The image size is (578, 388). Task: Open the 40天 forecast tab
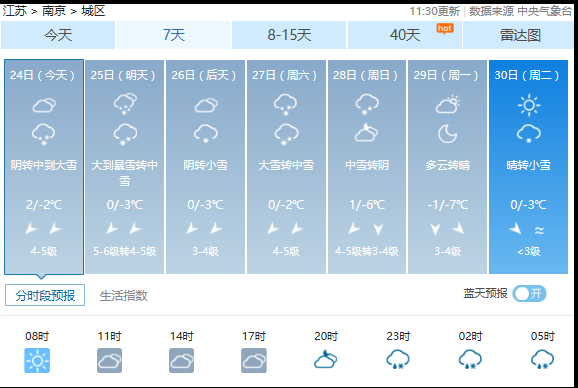click(x=405, y=35)
